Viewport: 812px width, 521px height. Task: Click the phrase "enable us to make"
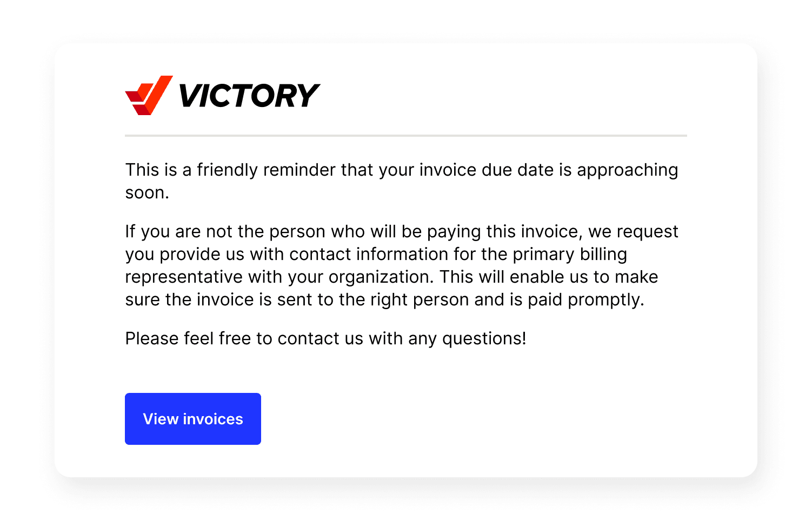(x=584, y=277)
